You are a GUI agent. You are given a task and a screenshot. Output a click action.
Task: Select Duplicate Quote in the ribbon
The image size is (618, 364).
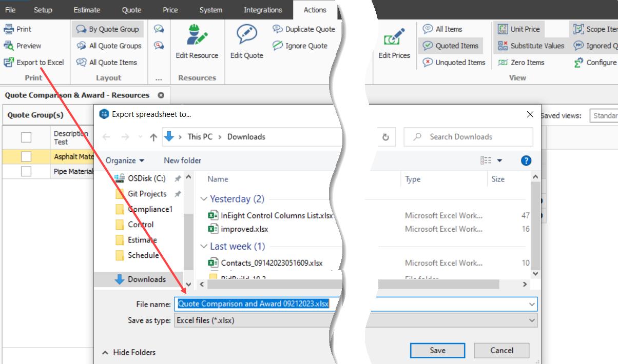[277, 29]
